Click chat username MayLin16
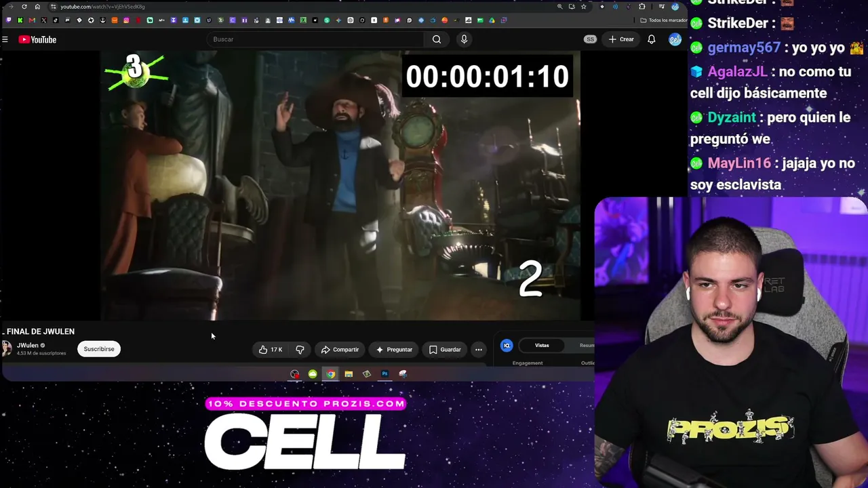The width and height of the screenshot is (868, 488). (738, 163)
